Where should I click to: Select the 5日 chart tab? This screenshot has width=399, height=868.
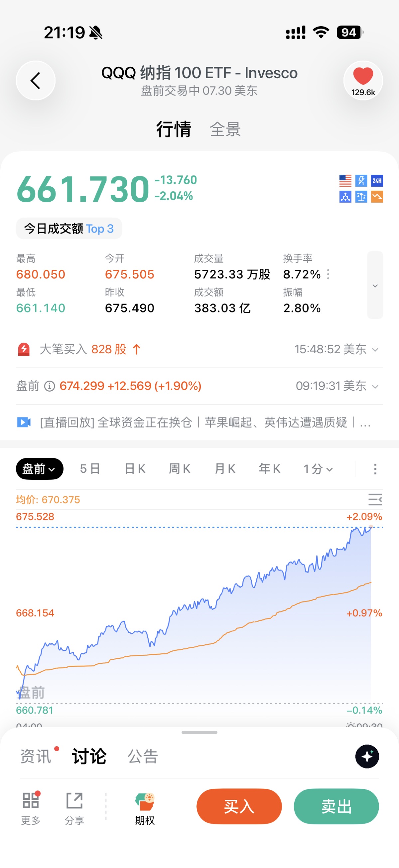point(90,469)
